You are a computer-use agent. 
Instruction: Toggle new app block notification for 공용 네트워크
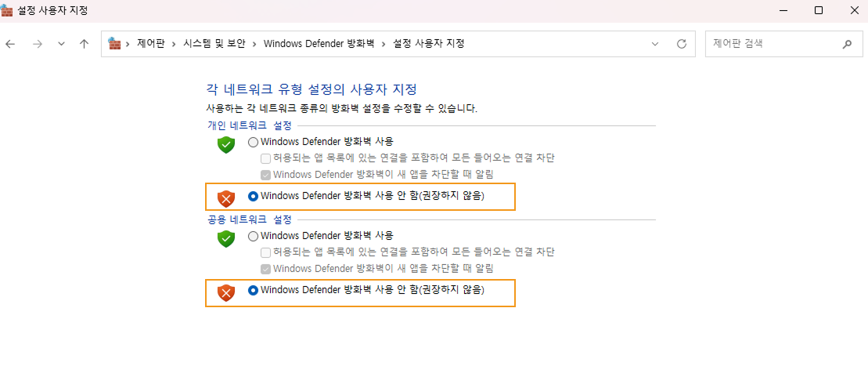click(x=265, y=269)
